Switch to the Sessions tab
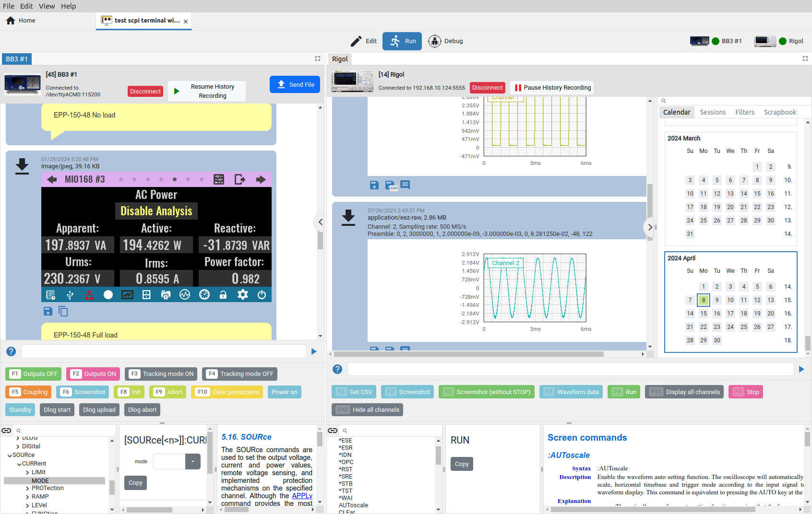The width and height of the screenshot is (812, 514). tap(713, 112)
